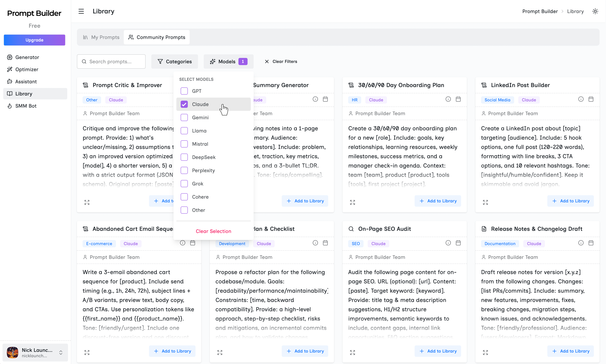Open the Assistant from the sidebar

point(26,81)
